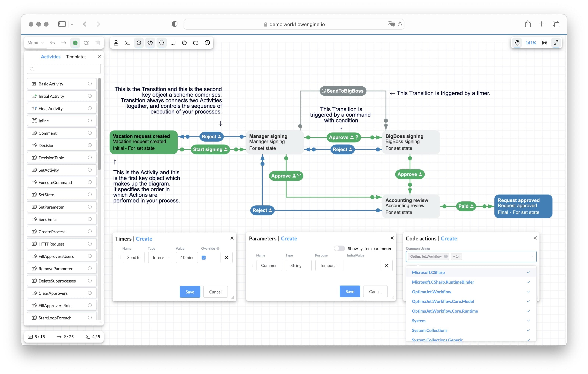The height and width of the screenshot is (374, 588).
Task: Open the Type dropdown showing Interval
Action: [x=160, y=257]
